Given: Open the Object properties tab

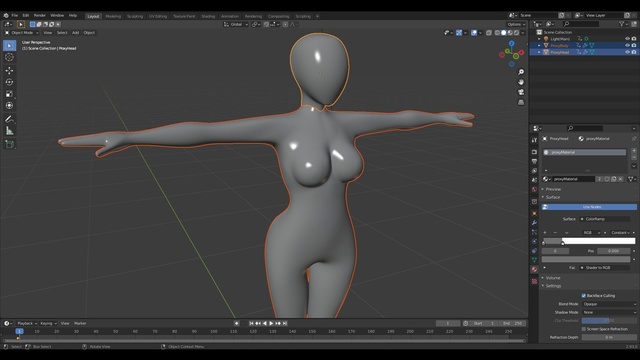Looking at the screenshot, I should pyautogui.click(x=534, y=213).
